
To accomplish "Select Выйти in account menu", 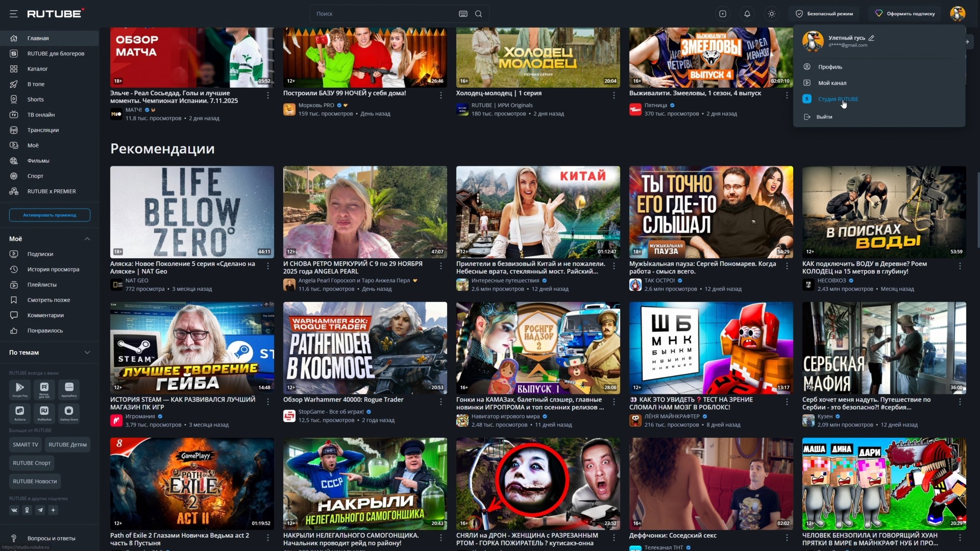I will tap(824, 117).
